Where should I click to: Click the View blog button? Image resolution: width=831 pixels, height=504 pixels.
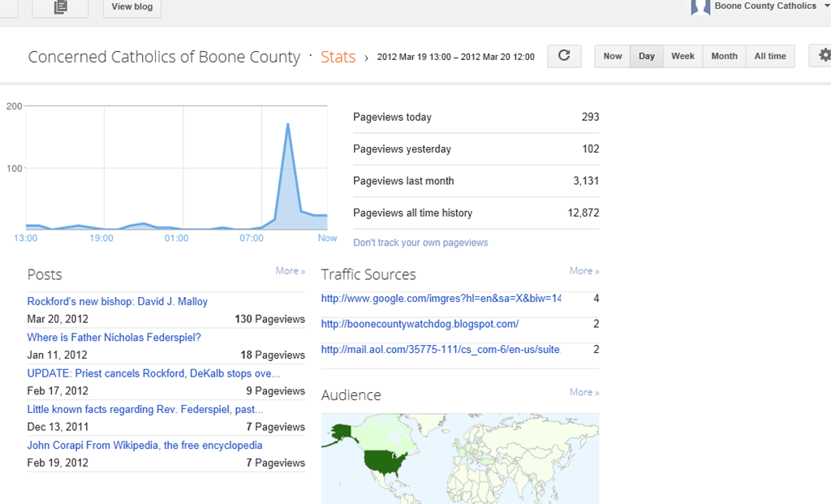(132, 7)
